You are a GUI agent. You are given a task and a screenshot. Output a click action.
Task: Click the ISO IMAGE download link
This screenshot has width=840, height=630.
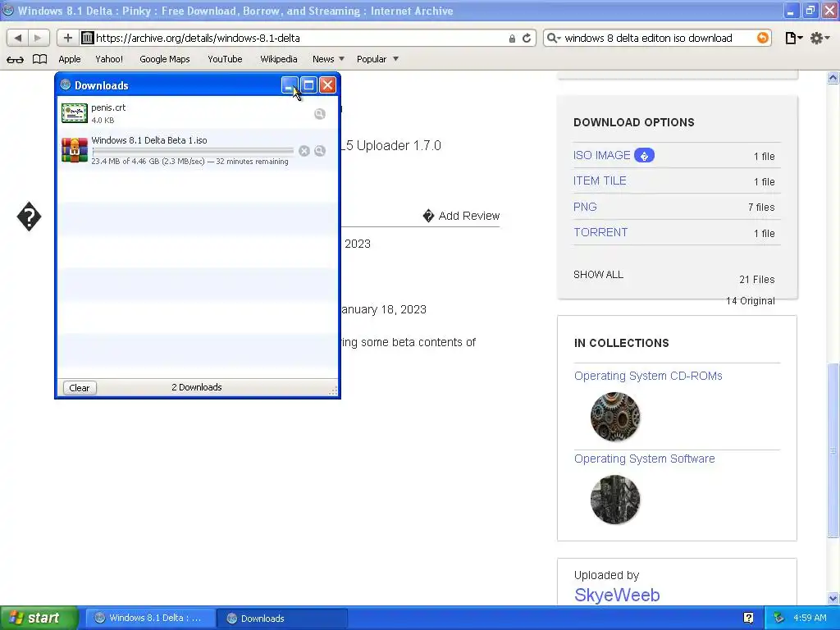(x=601, y=155)
